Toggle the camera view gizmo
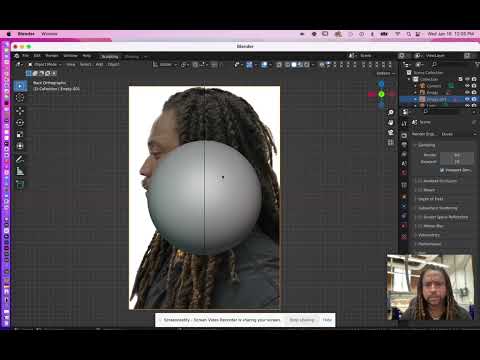The image size is (480, 360). coord(391,133)
